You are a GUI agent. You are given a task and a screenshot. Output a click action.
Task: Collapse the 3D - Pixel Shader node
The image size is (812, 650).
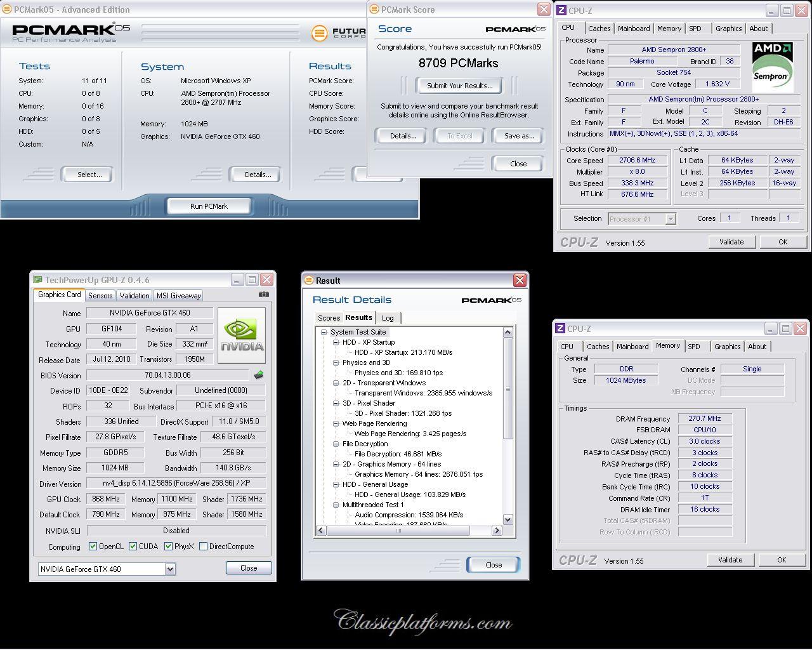tap(336, 403)
